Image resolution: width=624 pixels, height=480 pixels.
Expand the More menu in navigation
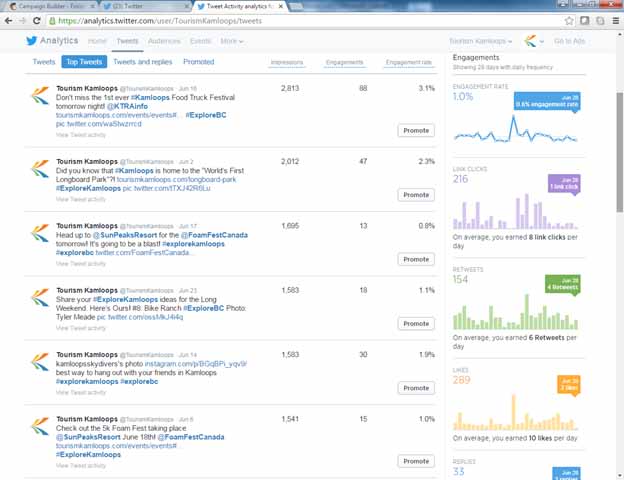click(x=232, y=41)
